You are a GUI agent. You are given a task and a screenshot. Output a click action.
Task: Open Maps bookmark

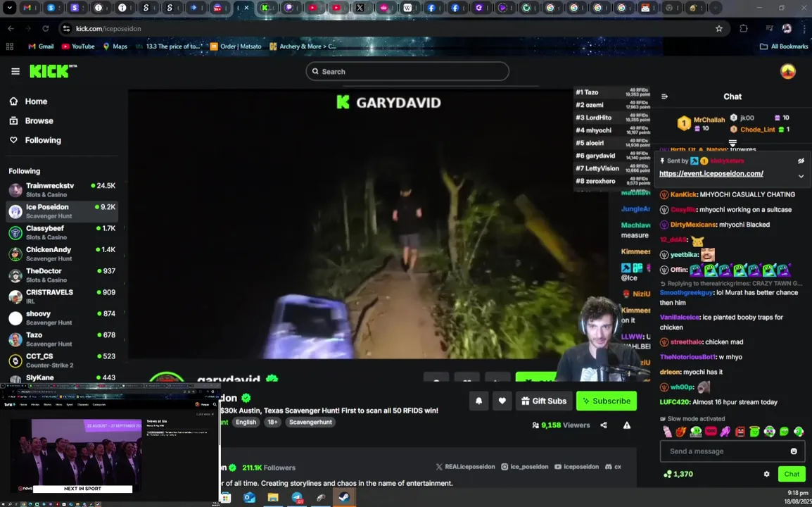coord(115,46)
